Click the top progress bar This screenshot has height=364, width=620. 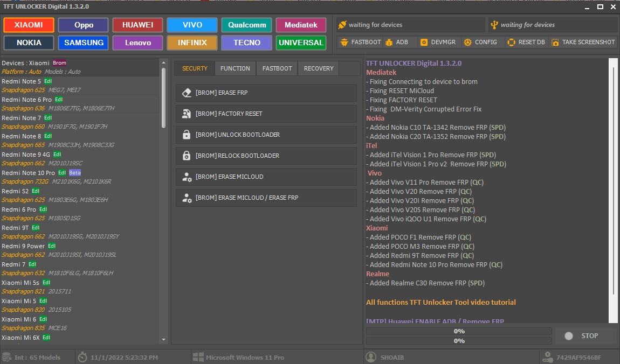pyautogui.click(x=459, y=331)
